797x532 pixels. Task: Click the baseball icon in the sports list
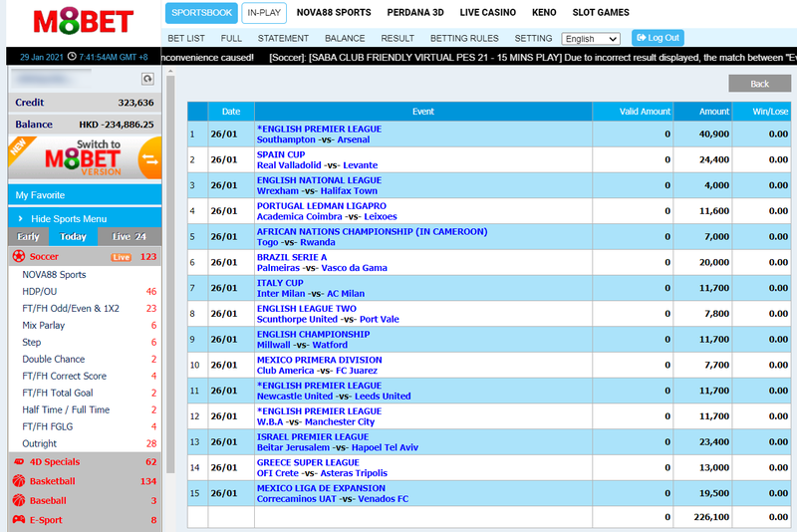(19, 500)
